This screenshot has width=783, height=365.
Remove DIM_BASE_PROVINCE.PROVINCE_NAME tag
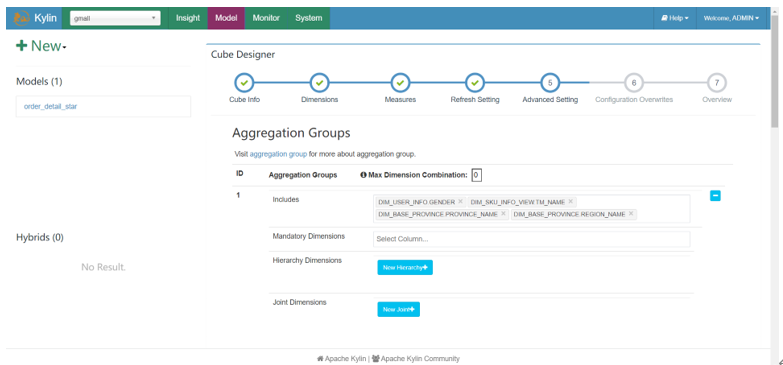pos(503,214)
